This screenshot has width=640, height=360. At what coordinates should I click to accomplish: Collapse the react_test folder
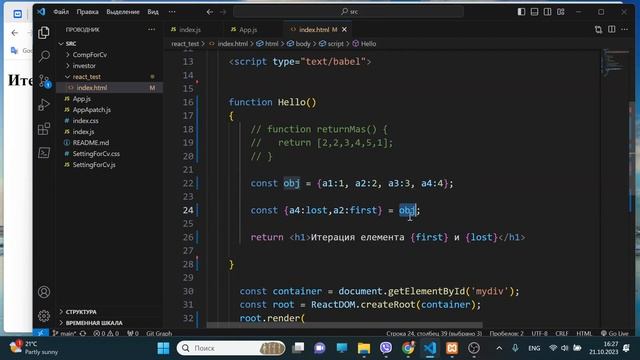pos(87,76)
